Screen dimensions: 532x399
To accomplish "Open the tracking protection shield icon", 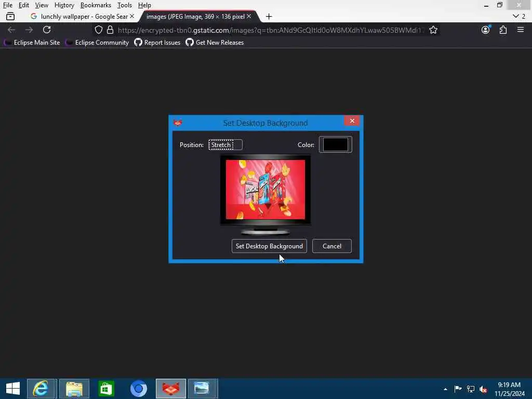I will [x=98, y=30].
